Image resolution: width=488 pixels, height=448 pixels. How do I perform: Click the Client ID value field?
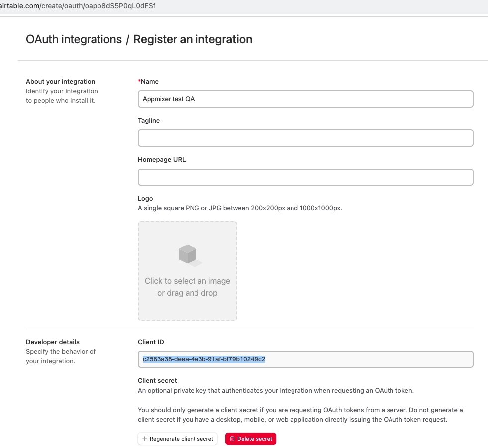pyautogui.click(x=305, y=359)
